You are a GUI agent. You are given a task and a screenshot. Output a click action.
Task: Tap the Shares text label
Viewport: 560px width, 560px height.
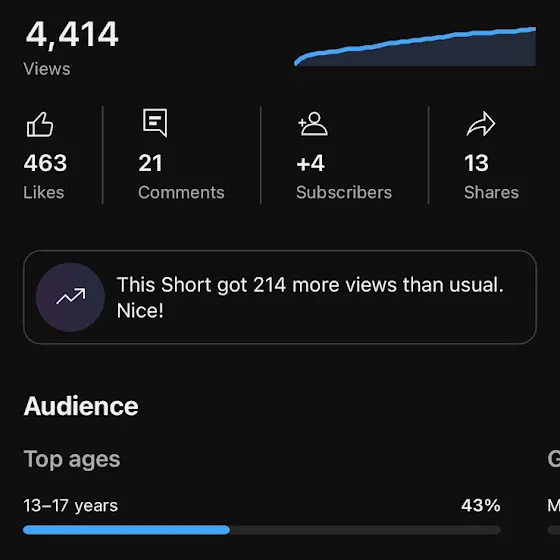491,192
